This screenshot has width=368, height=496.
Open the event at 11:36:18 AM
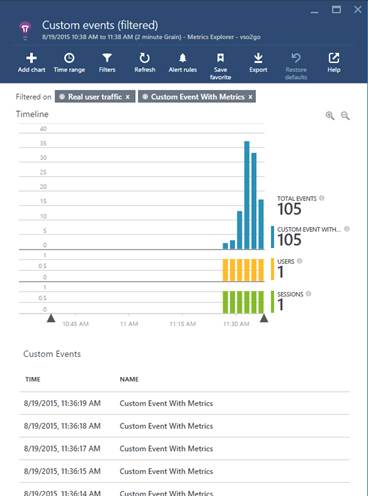pos(184,426)
